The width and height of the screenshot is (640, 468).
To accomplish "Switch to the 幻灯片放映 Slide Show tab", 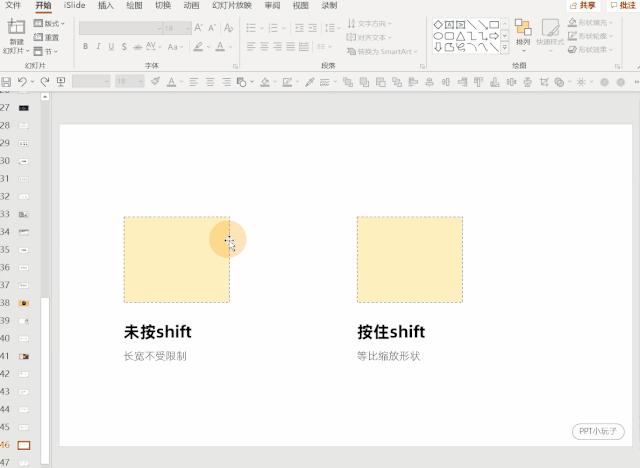I will (232, 5).
